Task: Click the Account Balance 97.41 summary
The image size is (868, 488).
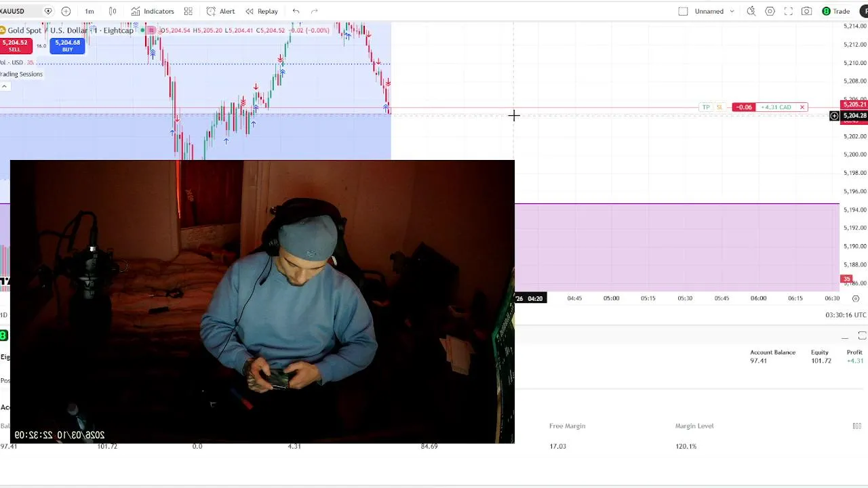Action: 772,357
